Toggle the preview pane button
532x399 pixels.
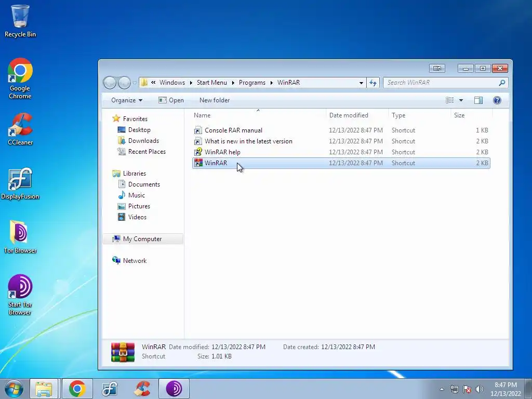[x=478, y=100]
